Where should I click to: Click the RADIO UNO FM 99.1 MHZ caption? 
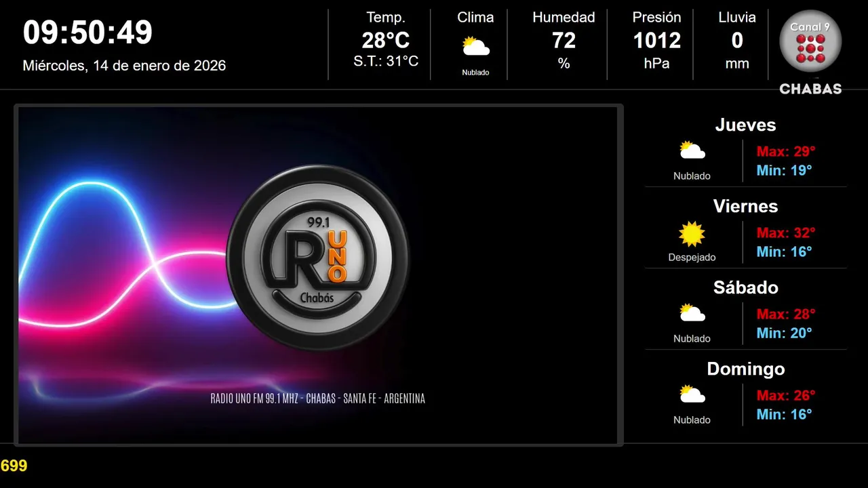point(318,399)
